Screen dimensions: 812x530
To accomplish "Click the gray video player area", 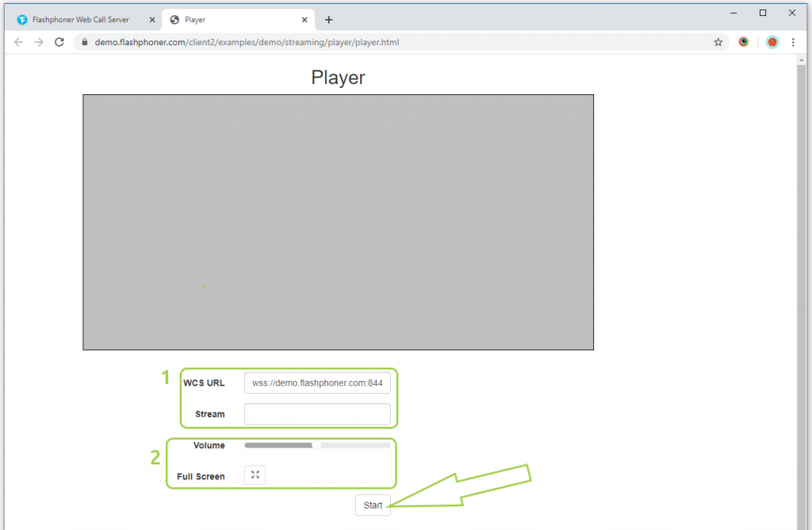I will [338, 222].
